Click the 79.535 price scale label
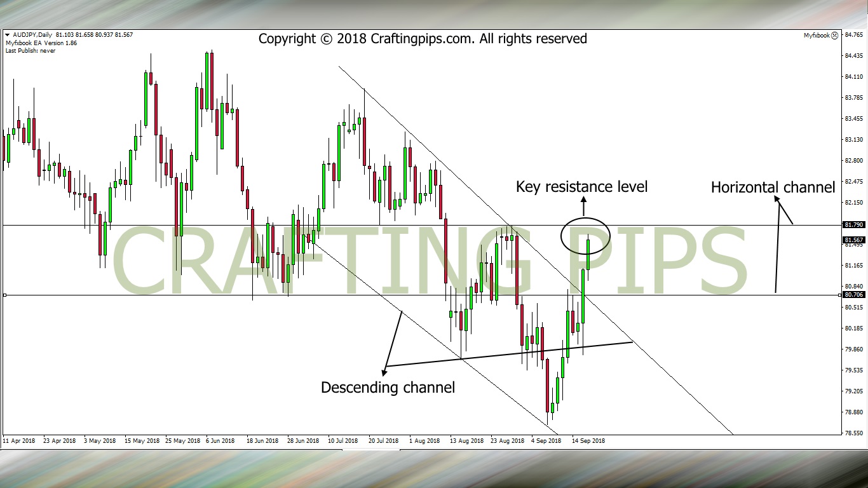Screen dimensions: 868x488 (x=853, y=370)
